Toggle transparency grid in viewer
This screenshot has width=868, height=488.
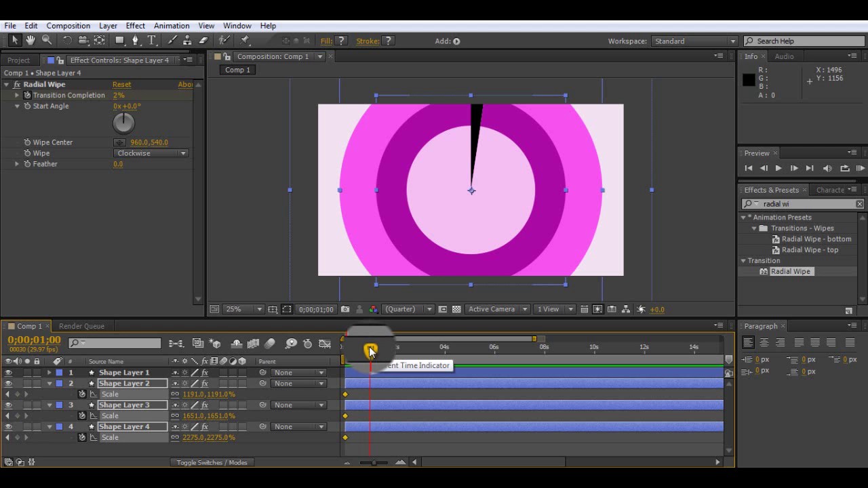pos(456,310)
